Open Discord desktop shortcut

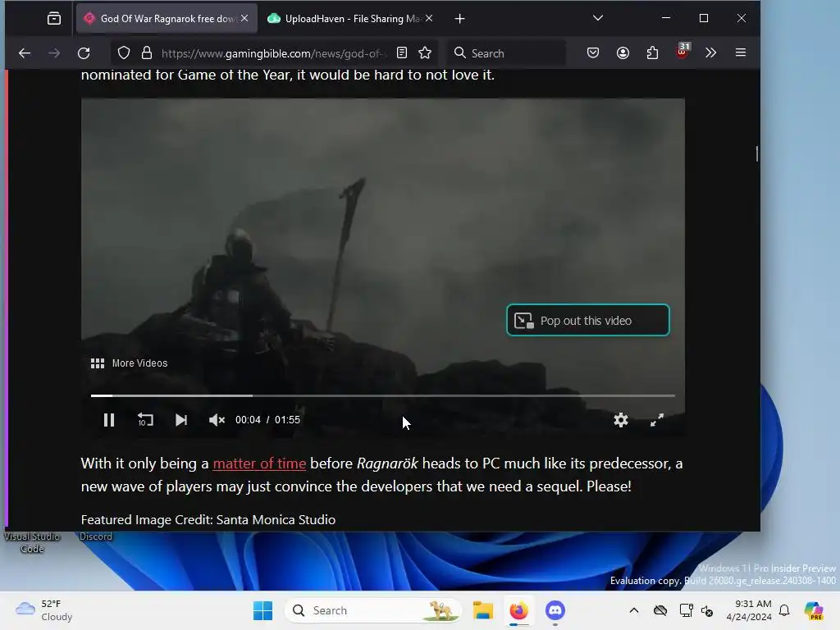tap(96, 536)
